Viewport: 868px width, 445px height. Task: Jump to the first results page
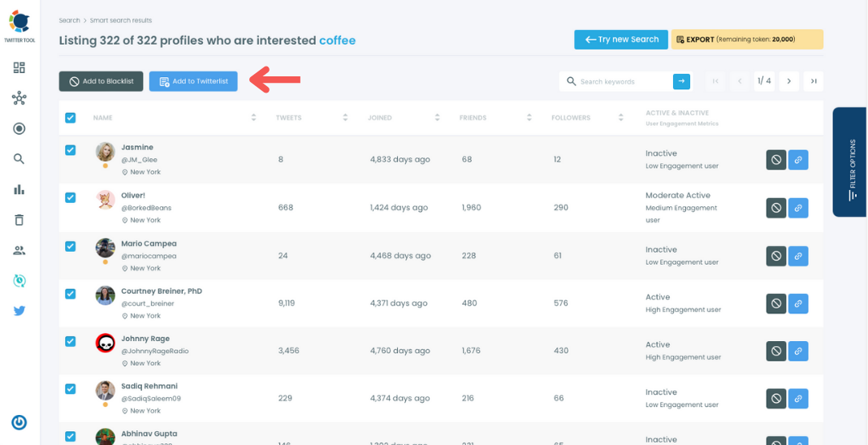point(715,81)
